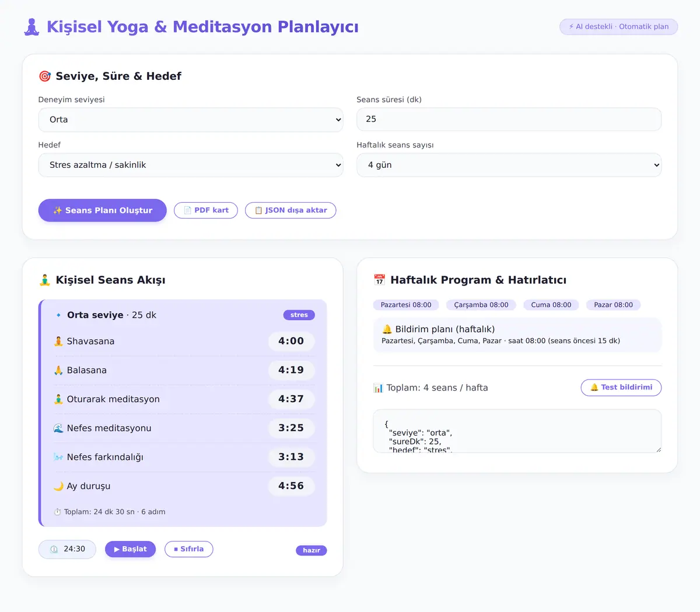Image resolution: width=700 pixels, height=612 pixels.
Task: Select the Çarşamba 08:00 chip
Action: tap(481, 305)
